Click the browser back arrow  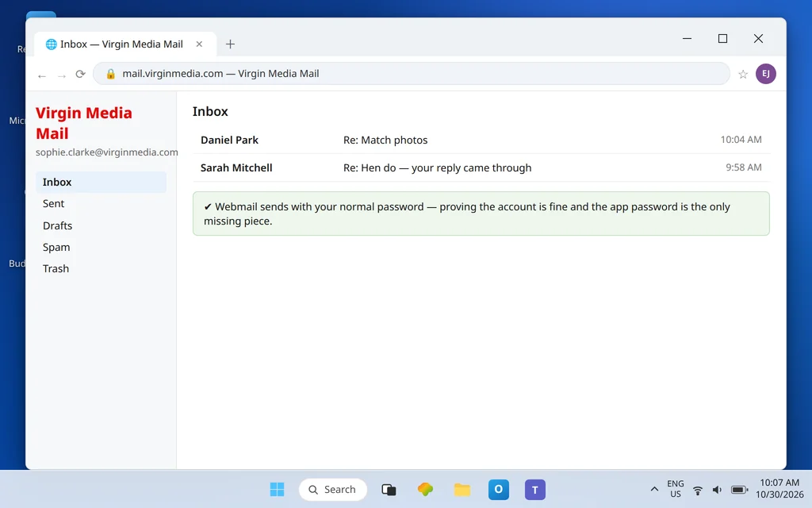point(42,75)
